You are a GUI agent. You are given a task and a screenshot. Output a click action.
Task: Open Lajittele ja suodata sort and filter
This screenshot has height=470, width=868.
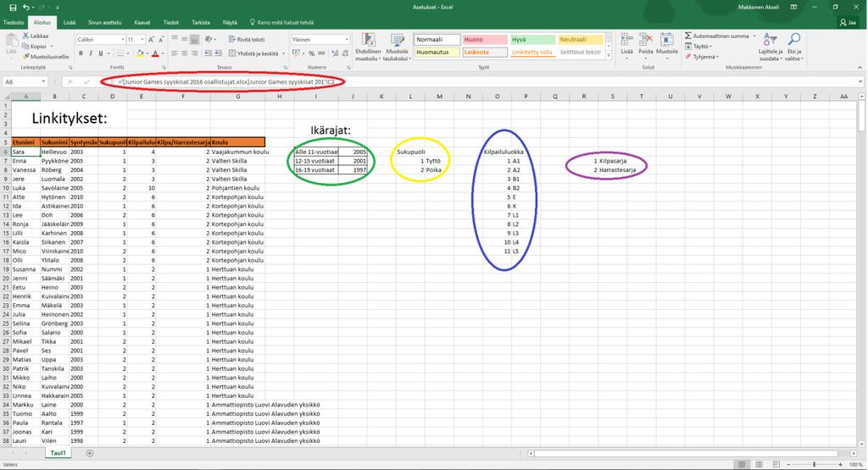pyautogui.click(x=771, y=47)
